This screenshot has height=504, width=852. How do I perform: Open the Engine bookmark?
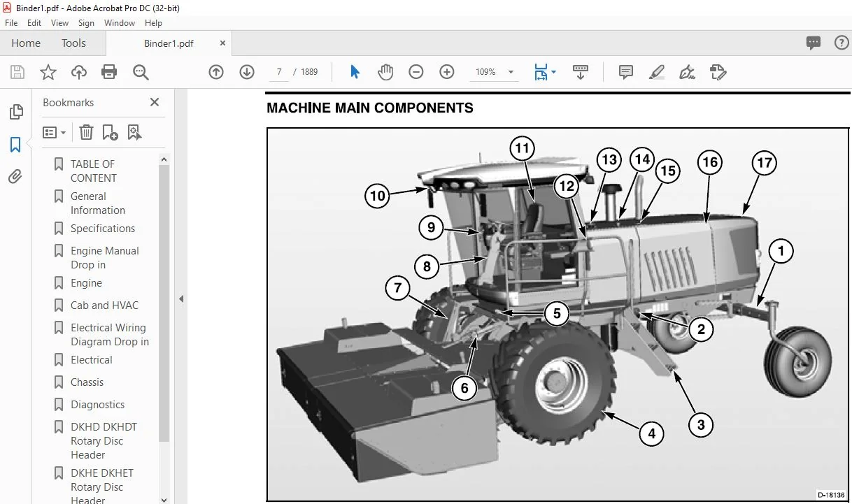86,283
